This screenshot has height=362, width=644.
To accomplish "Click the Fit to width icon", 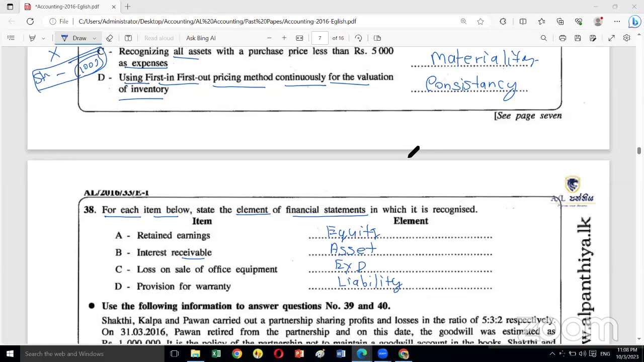I will pyautogui.click(x=299, y=38).
